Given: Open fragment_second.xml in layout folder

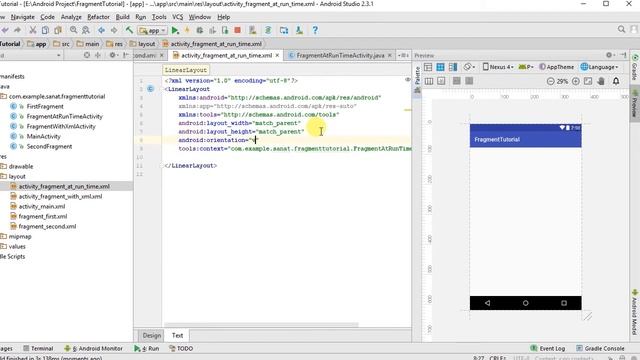Looking at the screenshot, I should coord(47,227).
